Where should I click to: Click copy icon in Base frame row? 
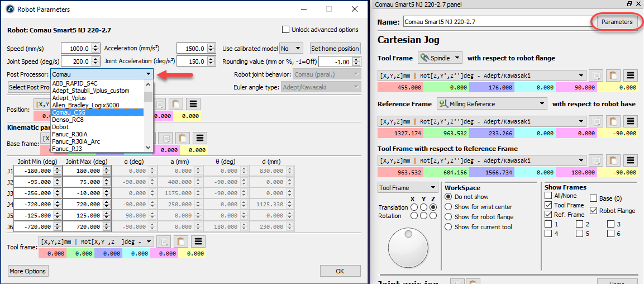click(164, 138)
